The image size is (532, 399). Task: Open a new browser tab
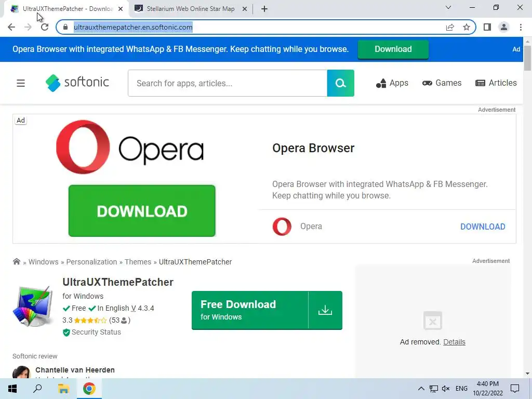click(x=264, y=9)
